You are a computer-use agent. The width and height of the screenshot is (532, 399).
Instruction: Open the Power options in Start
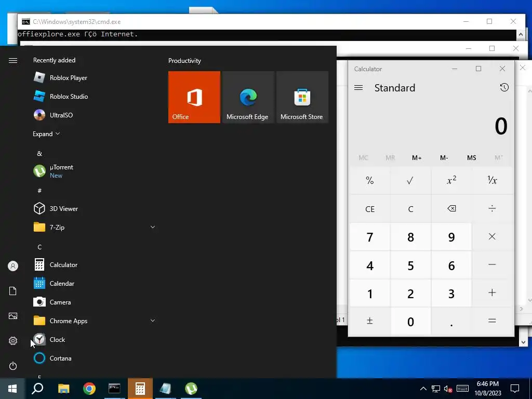click(13, 366)
